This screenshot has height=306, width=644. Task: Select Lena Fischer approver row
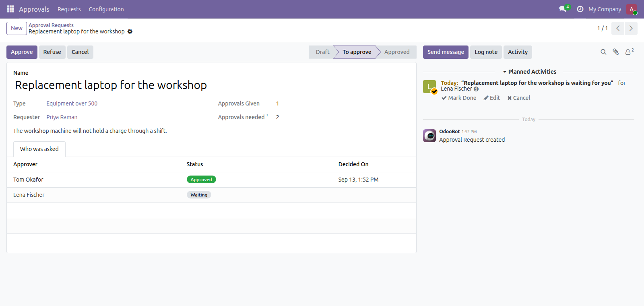pos(211,195)
